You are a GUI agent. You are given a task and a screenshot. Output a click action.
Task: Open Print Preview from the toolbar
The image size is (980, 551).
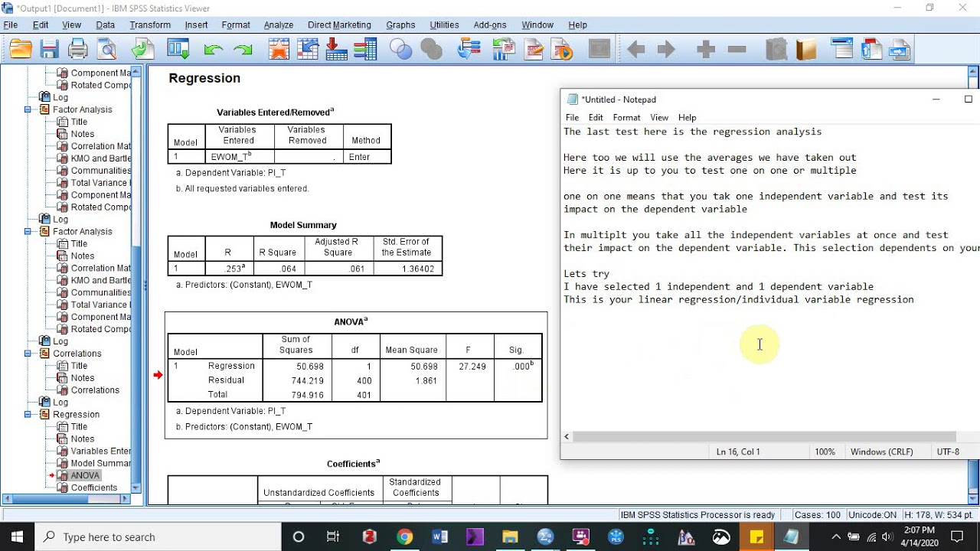pyautogui.click(x=107, y=51)
